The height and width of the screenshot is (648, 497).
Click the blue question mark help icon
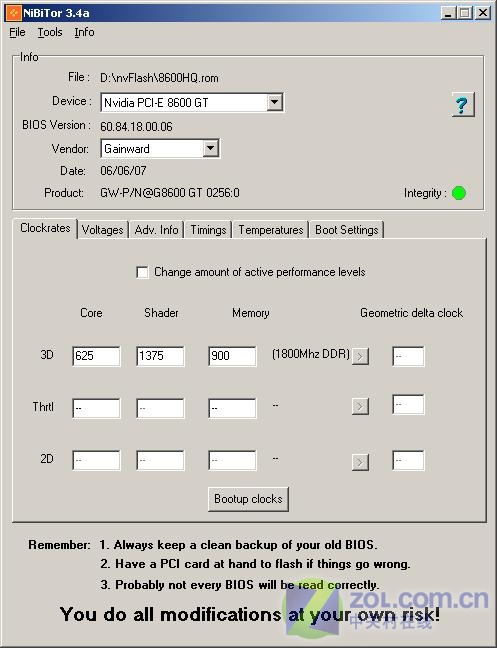pos(463,105)
